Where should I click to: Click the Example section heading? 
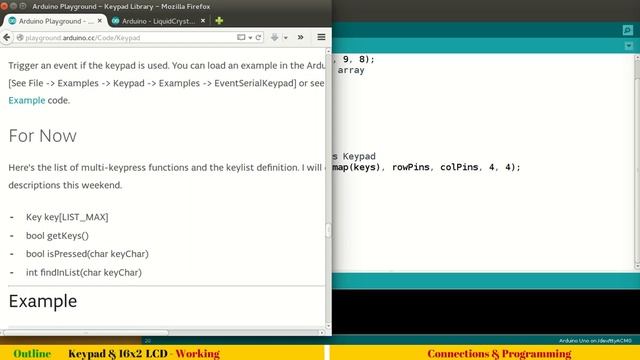click(x=43, y=301)
